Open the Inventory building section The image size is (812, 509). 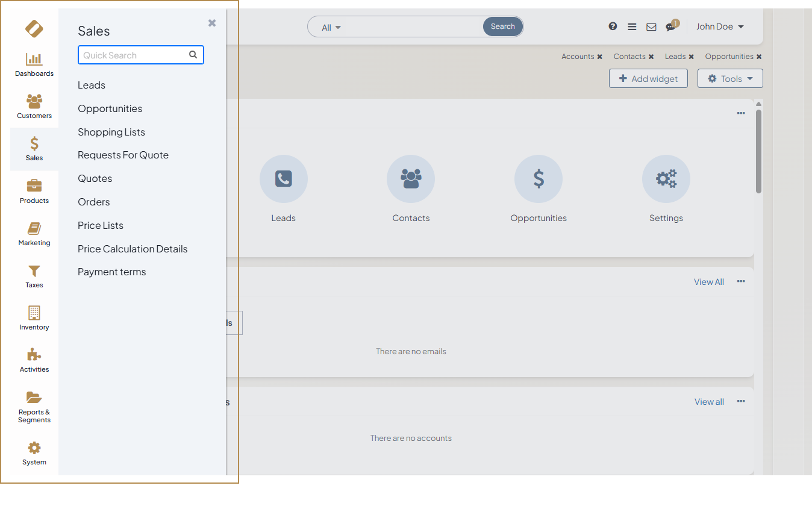(34, 318)
